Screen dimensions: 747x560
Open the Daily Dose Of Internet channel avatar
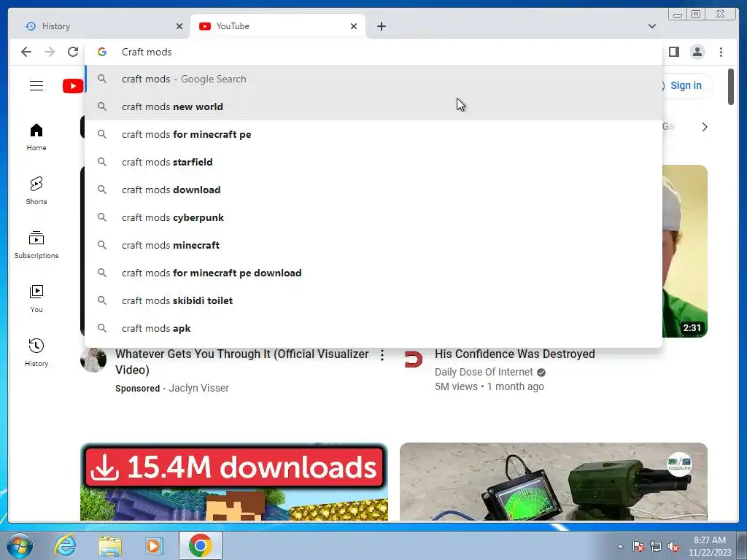pos(413,359)
